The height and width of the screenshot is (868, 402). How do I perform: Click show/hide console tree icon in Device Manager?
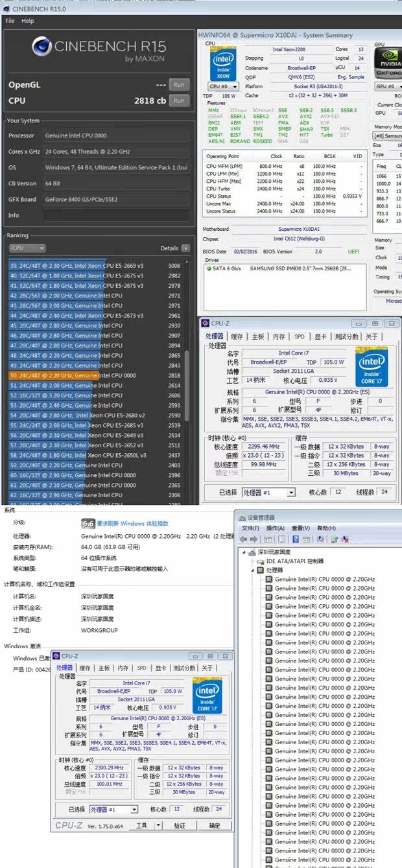coord(268,539)
